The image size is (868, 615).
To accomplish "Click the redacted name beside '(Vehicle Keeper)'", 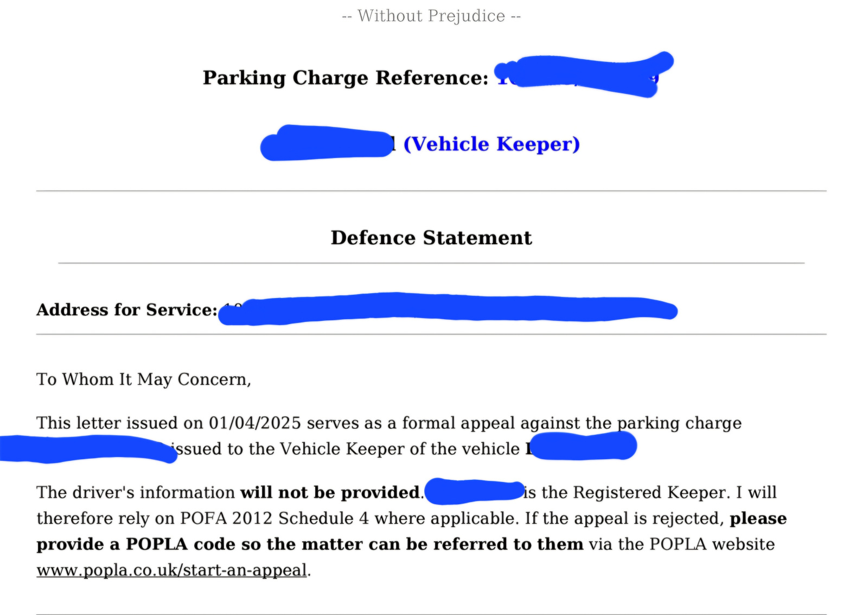I will pos(327,143).
